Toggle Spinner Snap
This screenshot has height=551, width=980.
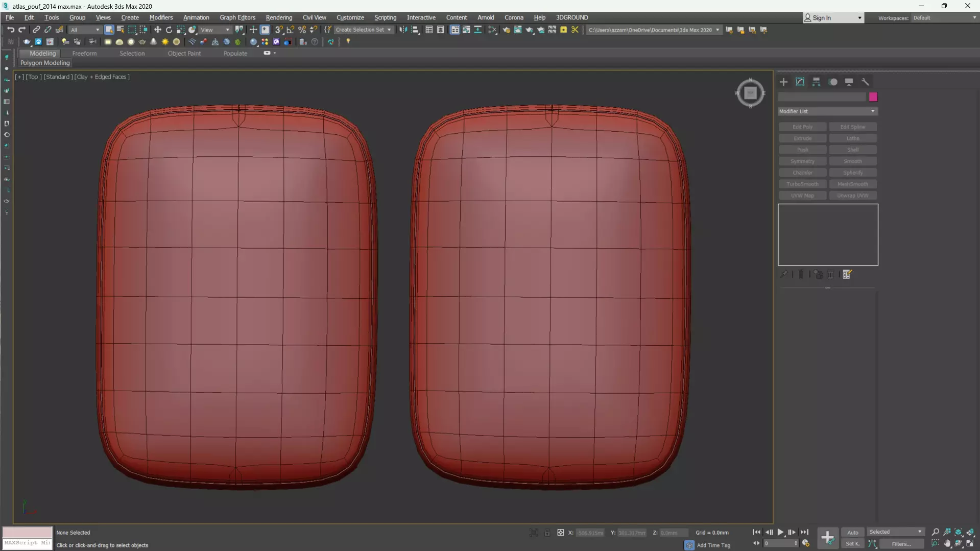tap(314, 30)
